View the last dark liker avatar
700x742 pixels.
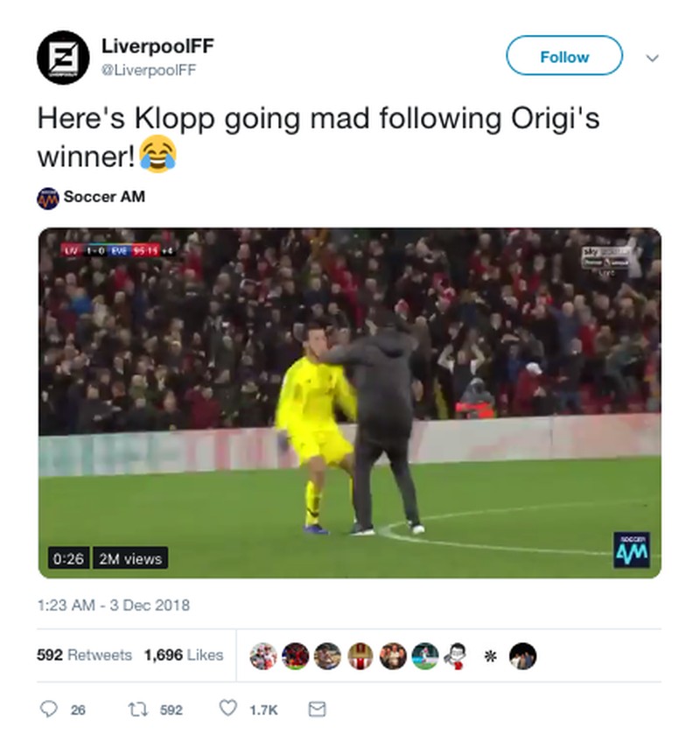click(522, 656)
